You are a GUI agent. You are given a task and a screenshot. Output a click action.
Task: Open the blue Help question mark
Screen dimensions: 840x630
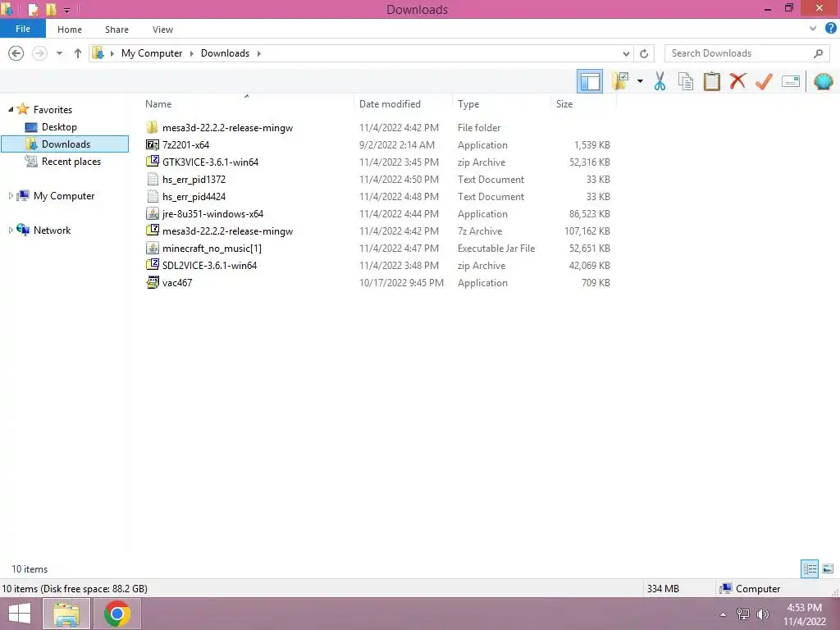831,29
